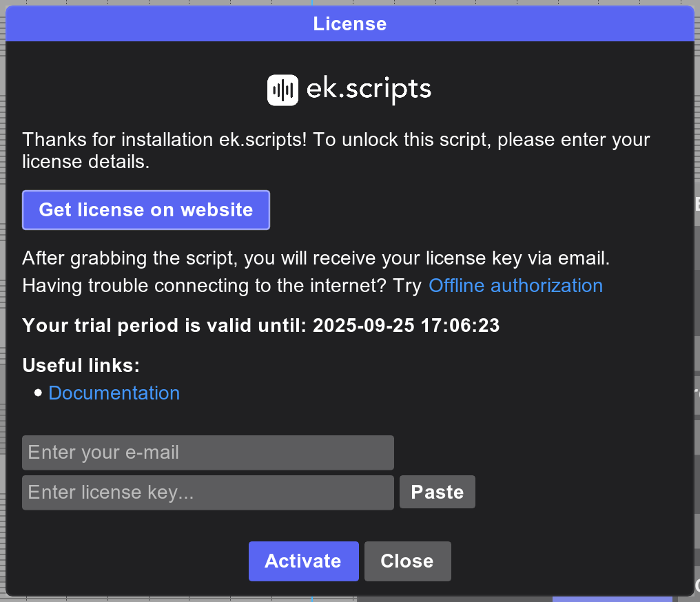700x602 pixels.
Task: Click the ek.scripts waveform logo icon
Action: [x=282, y=90]
